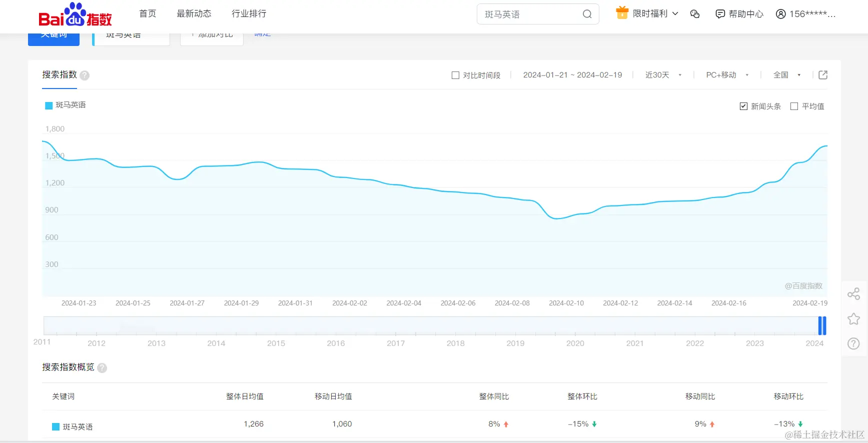Click the 1,266 value

[254, 424]
